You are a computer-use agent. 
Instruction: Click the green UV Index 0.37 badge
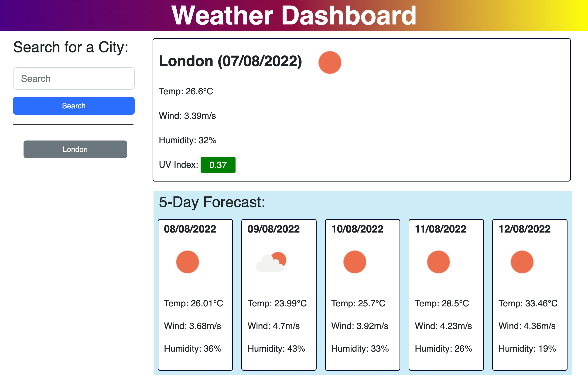[x=218, y=165]
